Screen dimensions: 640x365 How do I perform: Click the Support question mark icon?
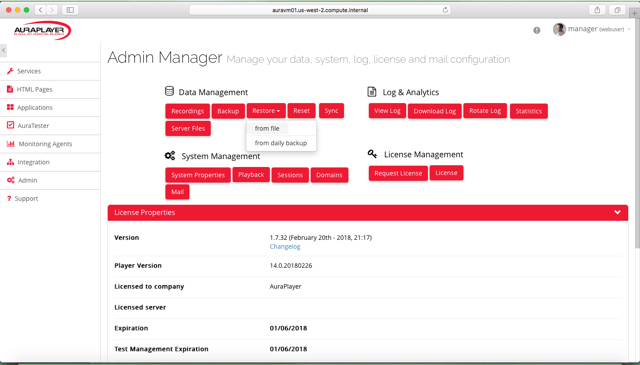9,198
